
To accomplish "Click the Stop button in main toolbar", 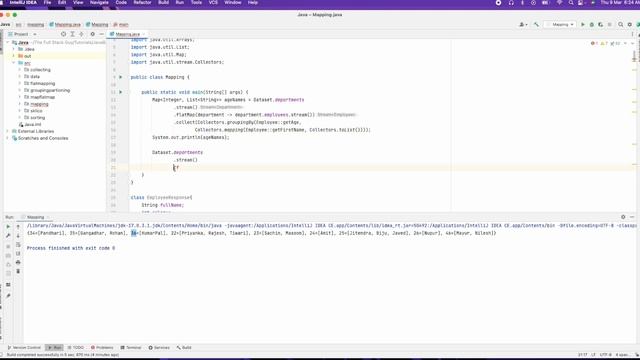I will tap(610, 24).
